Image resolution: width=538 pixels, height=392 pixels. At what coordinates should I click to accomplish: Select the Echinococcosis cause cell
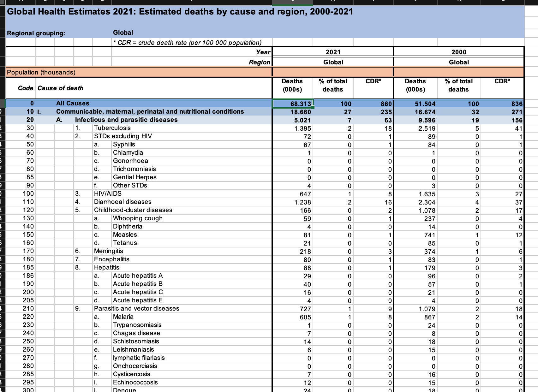coord(135,382)
